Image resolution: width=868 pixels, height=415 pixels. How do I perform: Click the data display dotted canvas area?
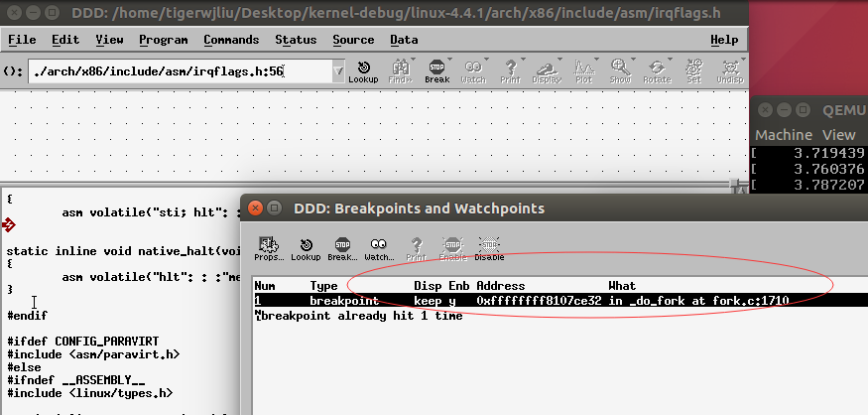(x=374, y=135)
